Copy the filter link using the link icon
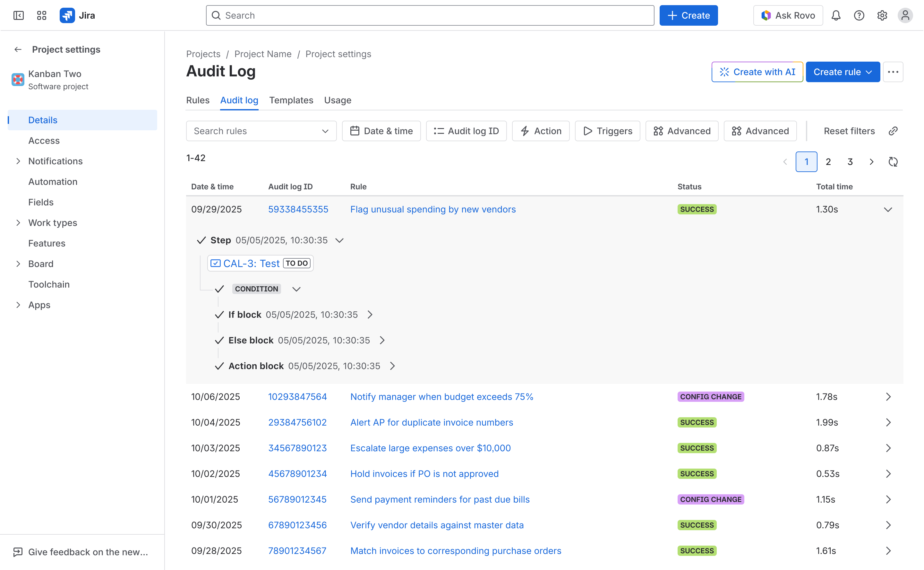This screenshot has height=570, width=924. 893,131
